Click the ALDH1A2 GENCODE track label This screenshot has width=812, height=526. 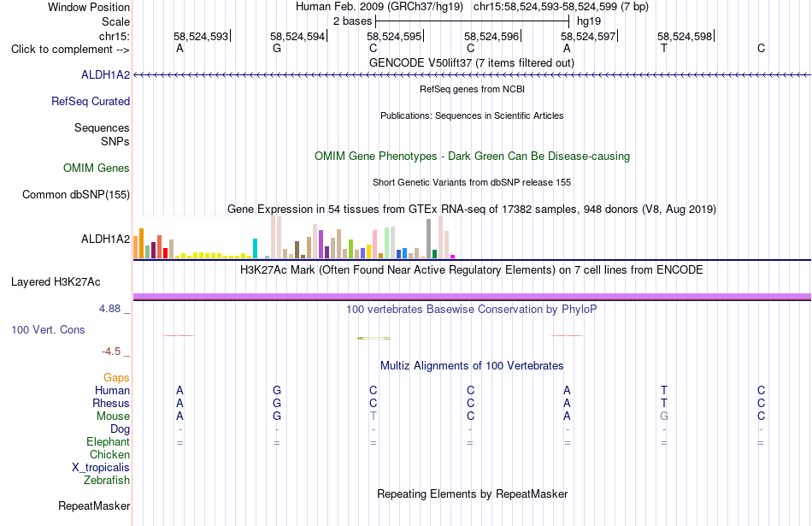(106, 75)
